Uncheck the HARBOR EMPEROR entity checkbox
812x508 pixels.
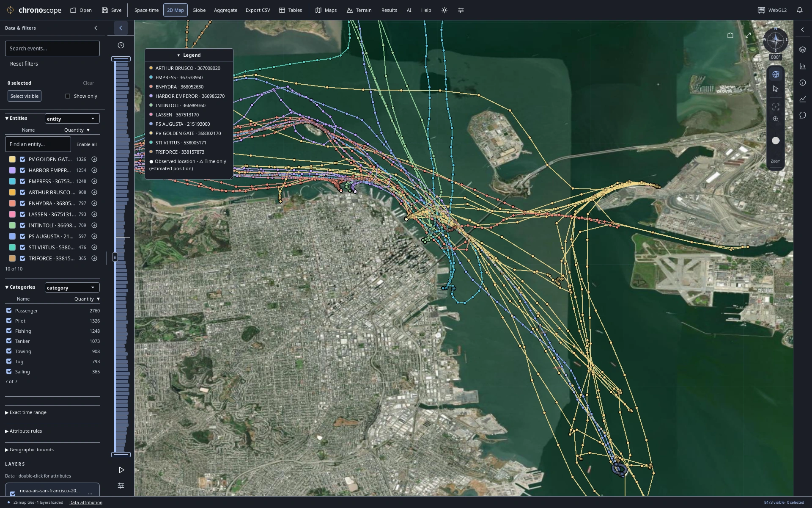22,170
